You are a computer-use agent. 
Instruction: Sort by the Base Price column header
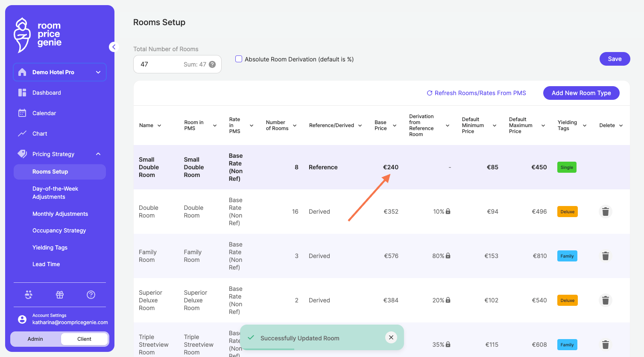[386, 125]
